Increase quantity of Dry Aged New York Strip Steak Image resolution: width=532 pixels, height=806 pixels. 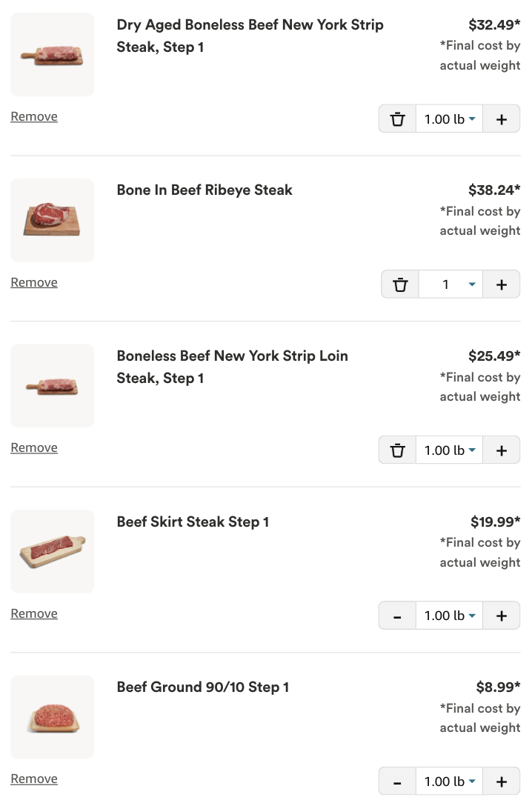click(502, 119)
